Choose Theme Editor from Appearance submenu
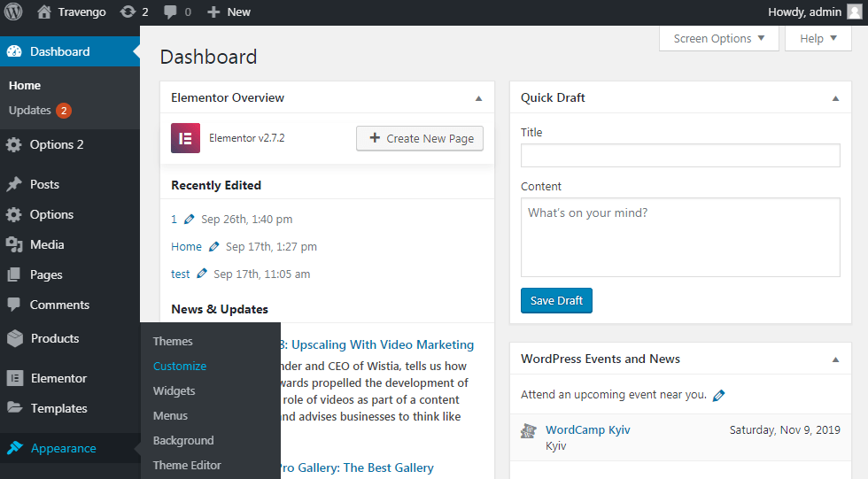This screenshot has width=868, height=479. [x=187, y=465]
